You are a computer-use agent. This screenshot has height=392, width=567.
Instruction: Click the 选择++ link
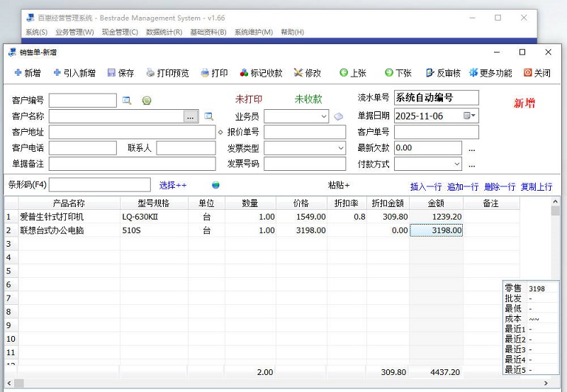(x=173, y=186)
